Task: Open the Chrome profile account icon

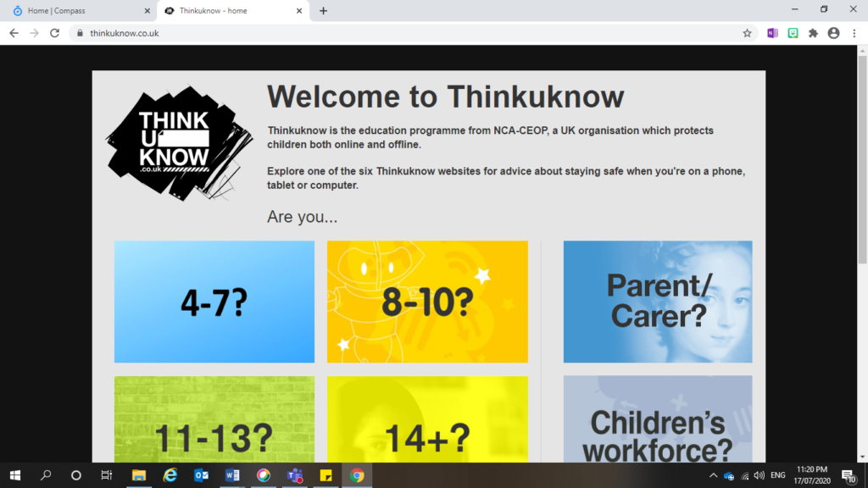Action: tap(834, 33)
